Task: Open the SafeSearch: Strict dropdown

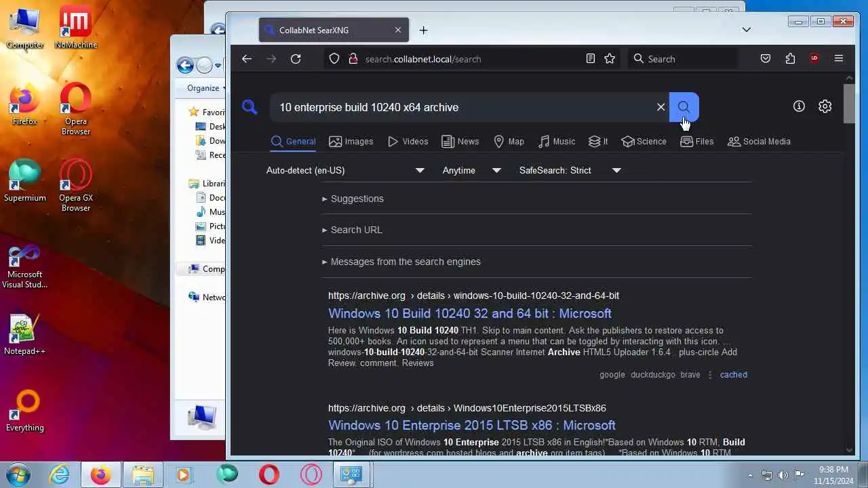Action: pos(570,170)
